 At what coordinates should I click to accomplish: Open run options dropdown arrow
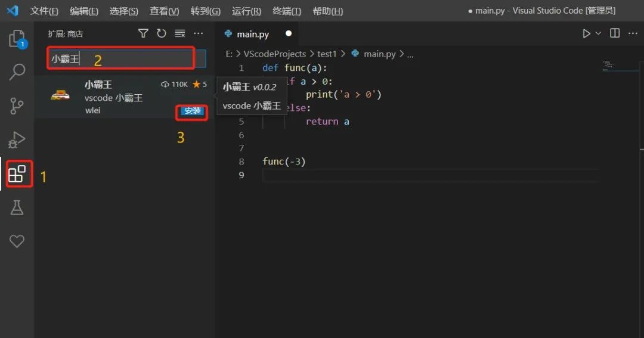pos(598,33)
